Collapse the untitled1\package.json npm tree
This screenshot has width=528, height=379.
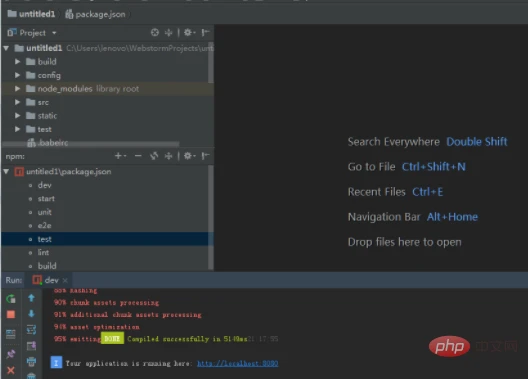point(6,172)
